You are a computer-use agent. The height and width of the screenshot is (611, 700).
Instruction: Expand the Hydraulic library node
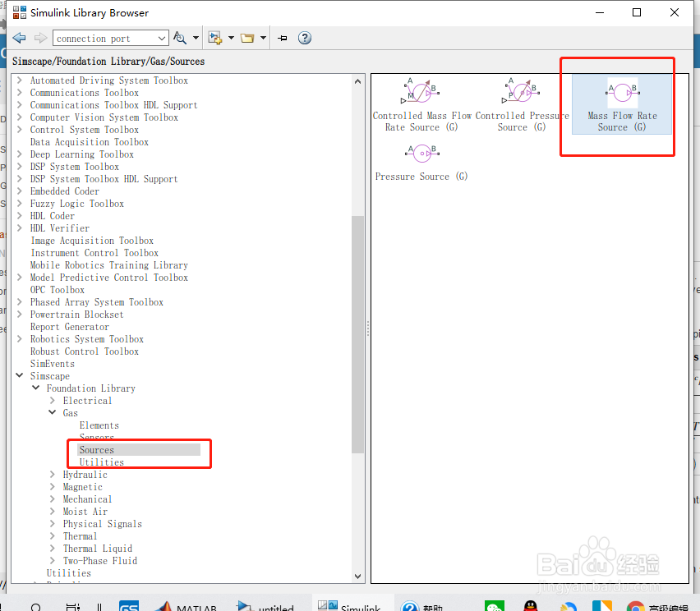pyautogui.click(x=53, y=475)
